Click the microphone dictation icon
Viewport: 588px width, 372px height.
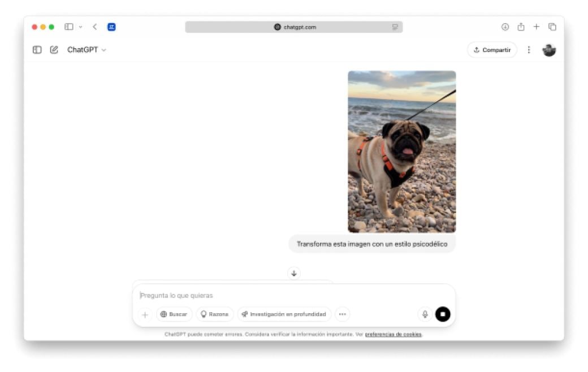click(x=425, y=314)
